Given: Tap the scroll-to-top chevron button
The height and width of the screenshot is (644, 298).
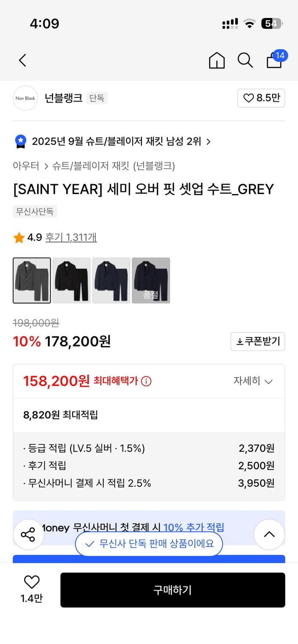Looking at the screenshot, I should [269, 535].
